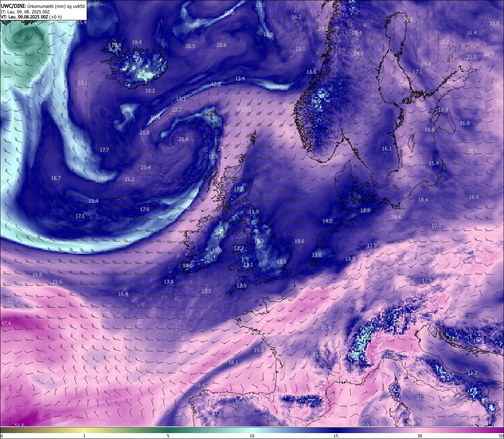Click the 51.6 value in the bottom-left corner
504x439 pixels.
[x=19, y=426]
